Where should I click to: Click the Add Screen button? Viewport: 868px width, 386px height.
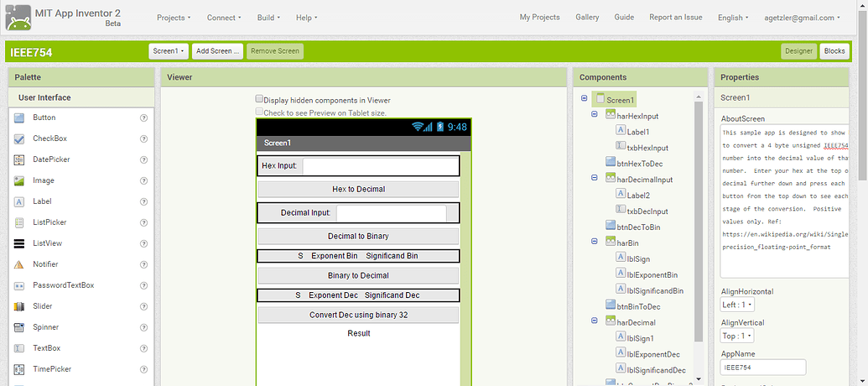click(217, 51)
